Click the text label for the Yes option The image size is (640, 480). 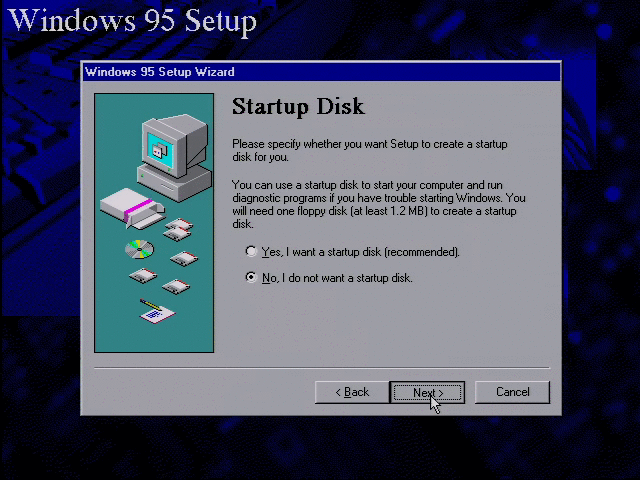[361, 252]
